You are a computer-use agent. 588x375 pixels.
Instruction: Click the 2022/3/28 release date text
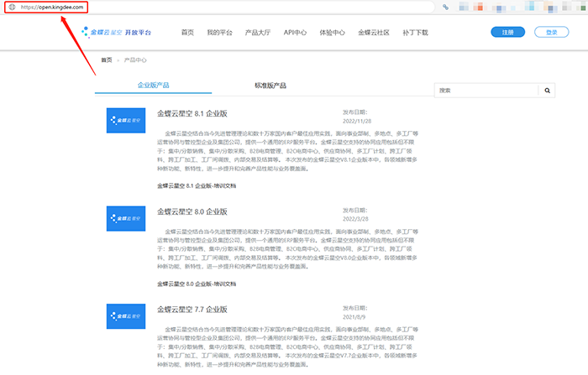click(x=355, y=219)
